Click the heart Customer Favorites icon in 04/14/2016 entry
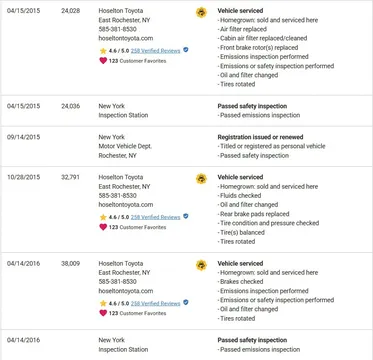 (103, 313)
